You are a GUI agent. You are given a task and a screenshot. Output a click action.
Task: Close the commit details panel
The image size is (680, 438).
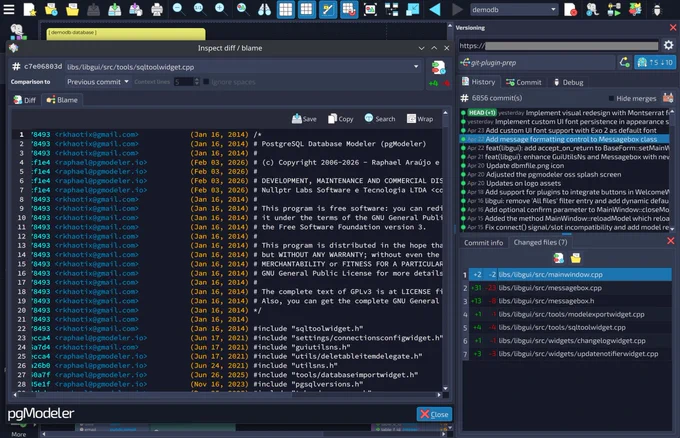click(670, 241)
